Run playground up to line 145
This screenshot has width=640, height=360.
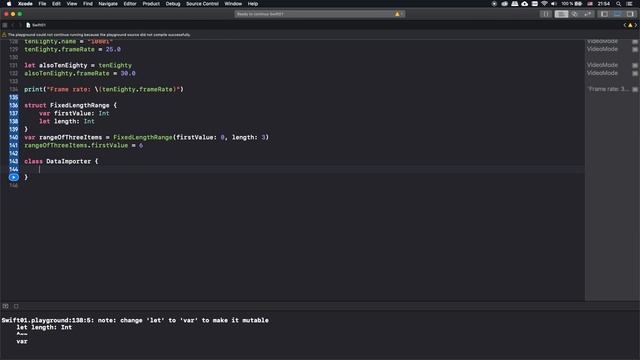point(13,177)
